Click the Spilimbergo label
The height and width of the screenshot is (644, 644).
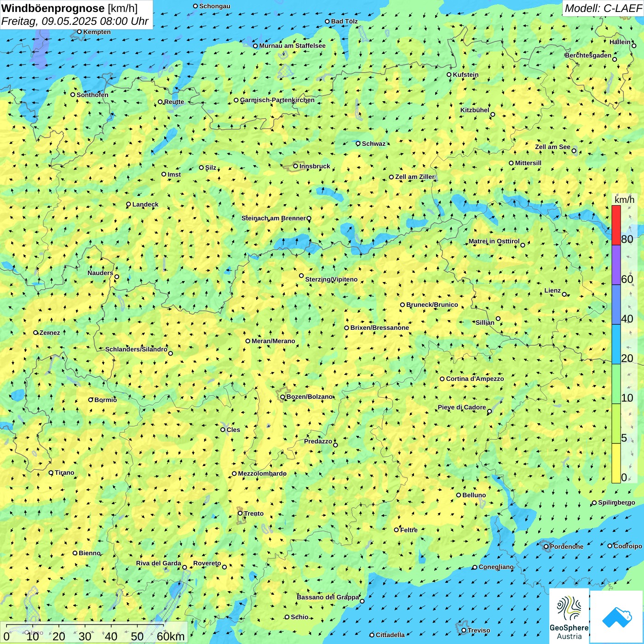[616, 502]
